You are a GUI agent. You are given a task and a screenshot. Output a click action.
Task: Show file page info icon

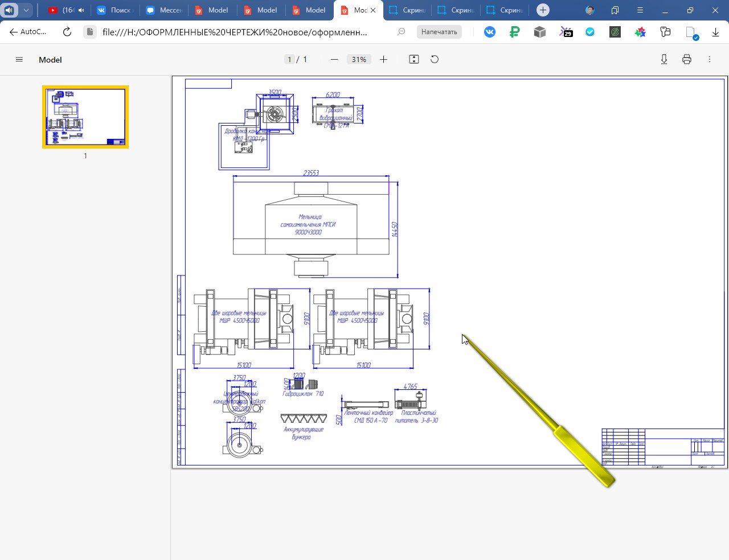[90, 32]
